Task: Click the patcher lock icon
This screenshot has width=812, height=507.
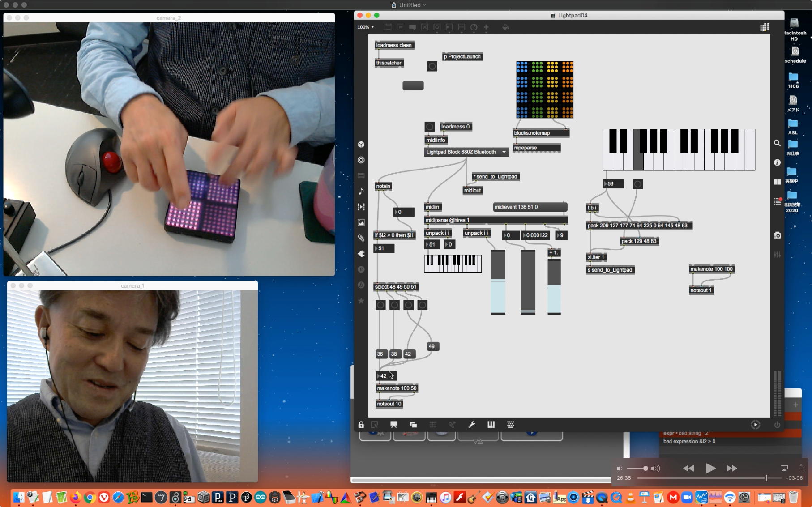Action: 361,425
